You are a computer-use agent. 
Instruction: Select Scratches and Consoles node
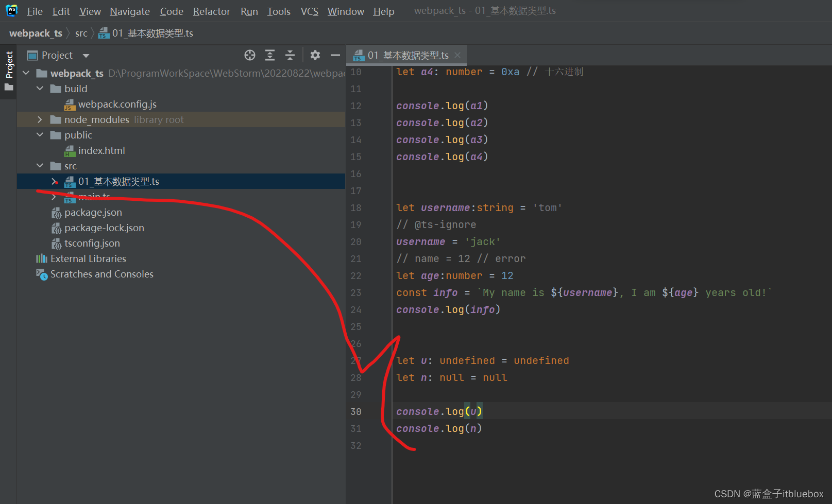click(102, 274)
